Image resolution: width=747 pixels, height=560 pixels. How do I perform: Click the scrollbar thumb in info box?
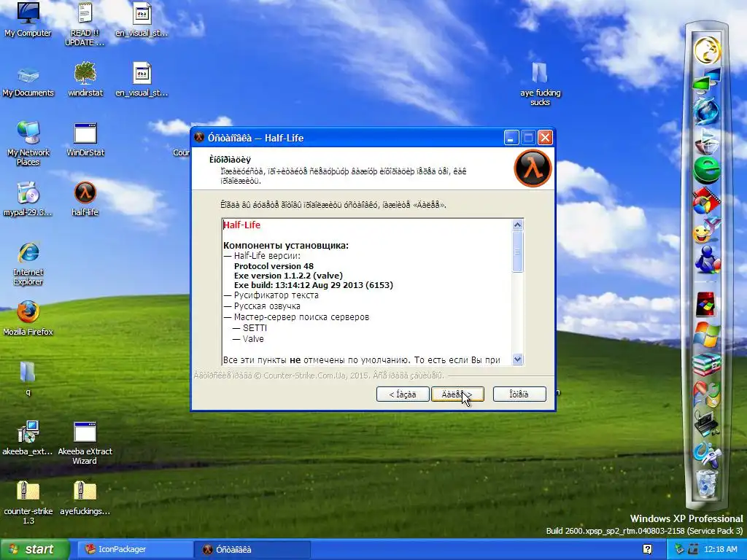(x=518, y=252)
